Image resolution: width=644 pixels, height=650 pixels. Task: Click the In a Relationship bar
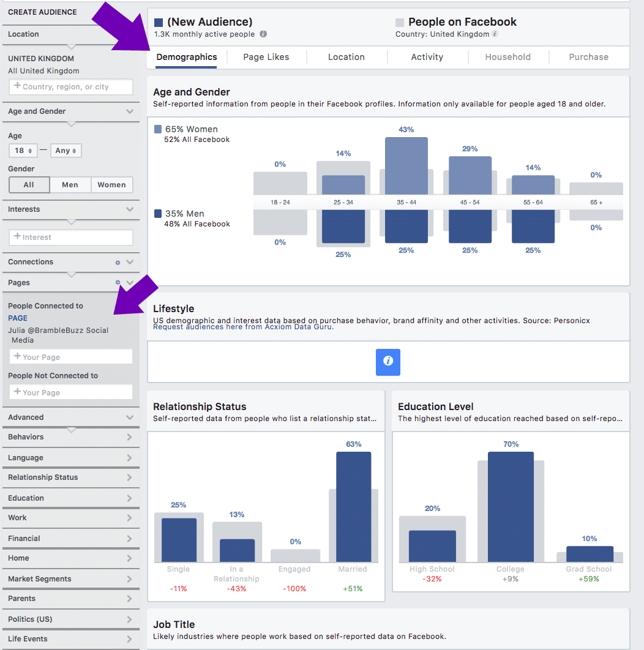[x=237, y=550]
